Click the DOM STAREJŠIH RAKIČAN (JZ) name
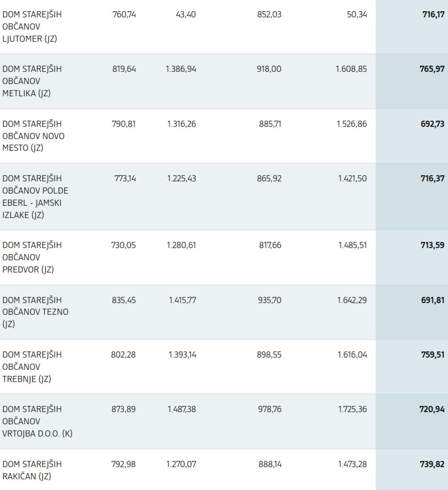The width and height of the screenshot is (448, 490). point(32,470)
